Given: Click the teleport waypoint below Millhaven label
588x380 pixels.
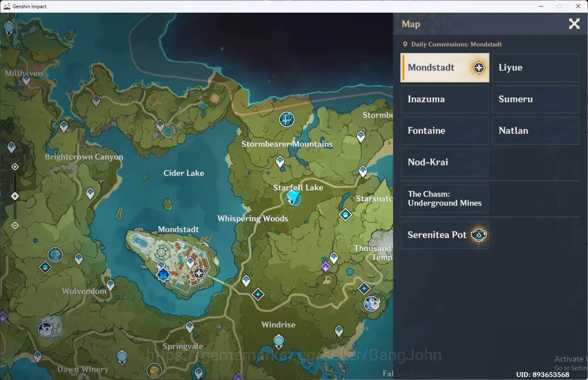Looking at the screenshot, I should [26, 79].
